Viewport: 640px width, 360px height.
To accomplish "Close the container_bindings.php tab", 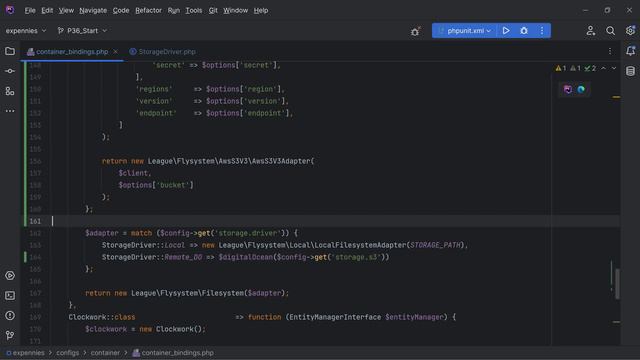I will (x=116, y=52).
